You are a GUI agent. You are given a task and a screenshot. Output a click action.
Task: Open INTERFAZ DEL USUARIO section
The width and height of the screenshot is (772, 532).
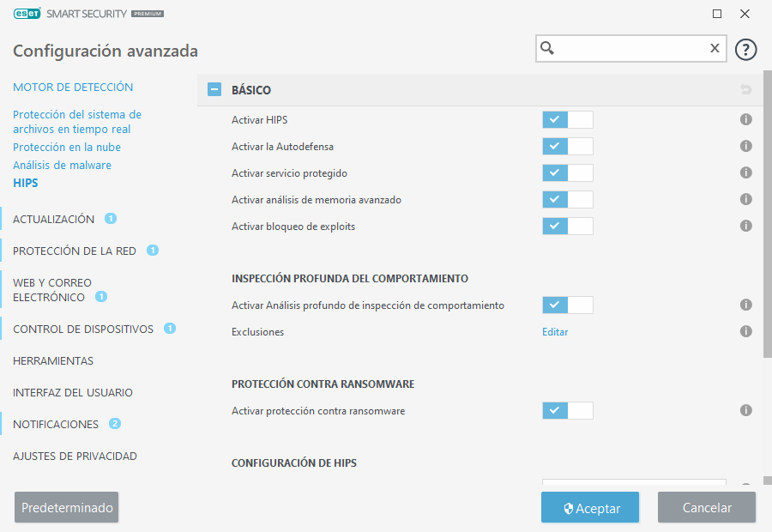tap(73, 393)
